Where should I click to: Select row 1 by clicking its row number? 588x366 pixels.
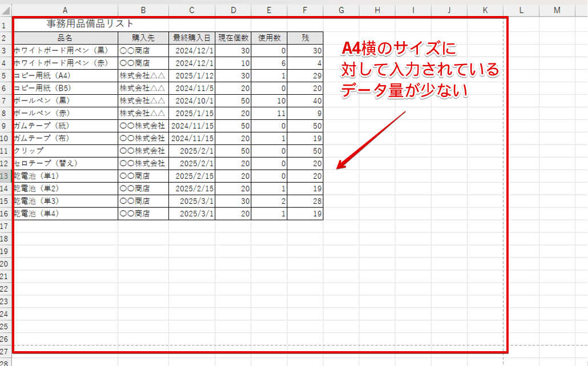tap(6, 25)
